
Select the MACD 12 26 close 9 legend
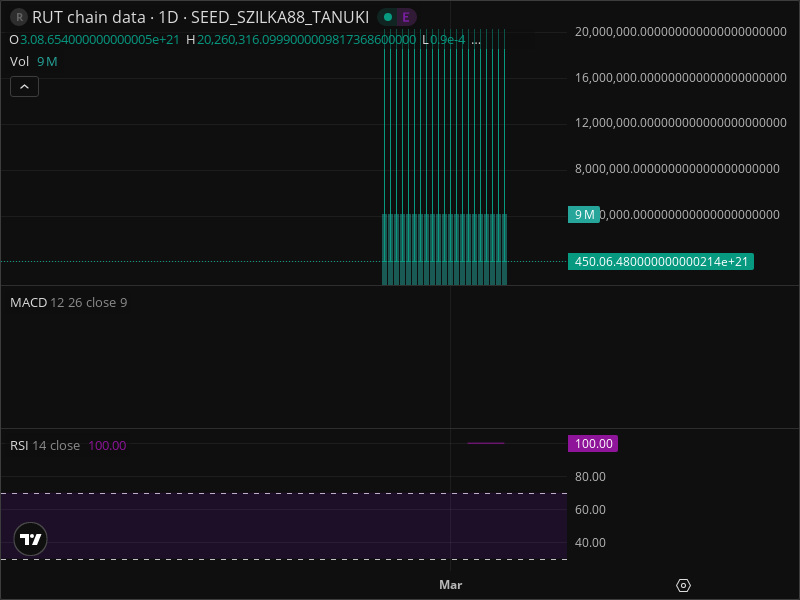(x=68, y=303)
